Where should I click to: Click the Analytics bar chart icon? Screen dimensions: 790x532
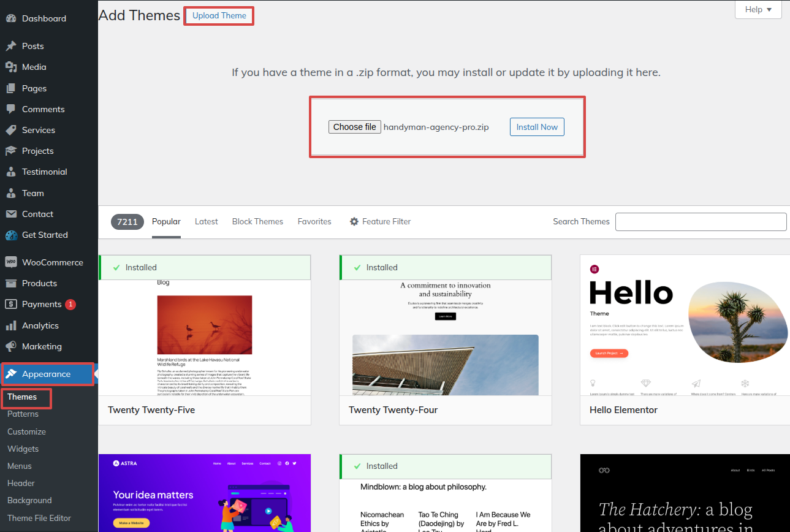point(11,325)
